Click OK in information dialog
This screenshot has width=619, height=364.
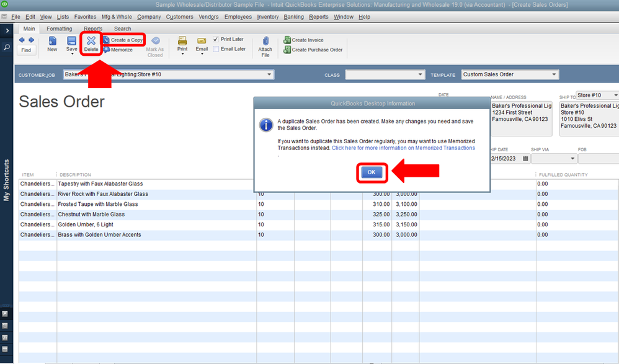(x=372, y=172)
